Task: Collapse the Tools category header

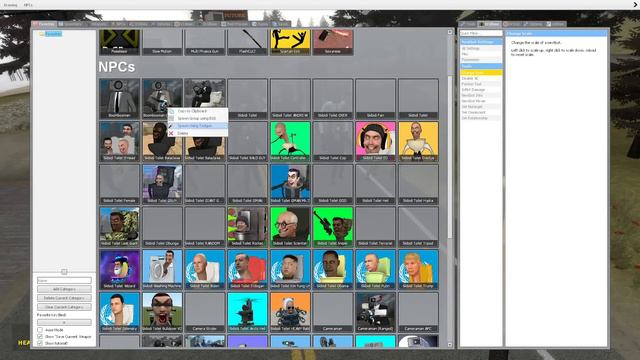Action: [x=481, y=66]
